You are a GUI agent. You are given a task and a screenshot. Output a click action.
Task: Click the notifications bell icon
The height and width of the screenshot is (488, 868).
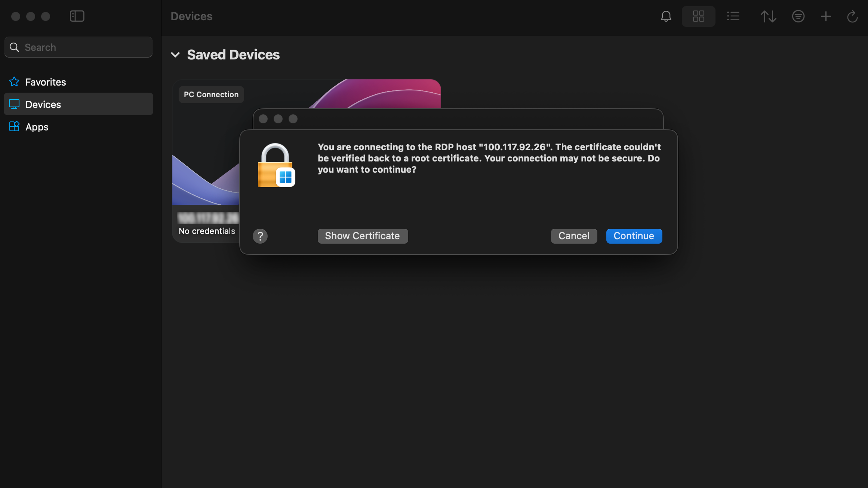tap(666, 16)
